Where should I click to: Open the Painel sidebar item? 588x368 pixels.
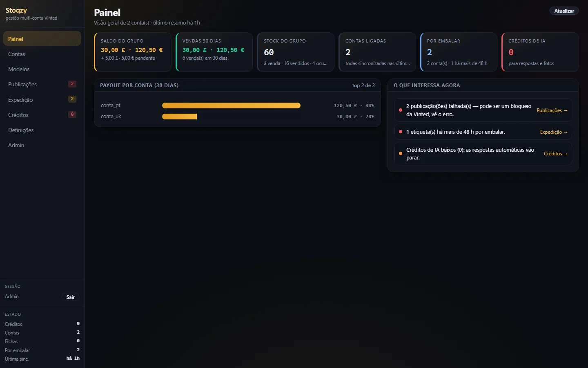point(42,39)
